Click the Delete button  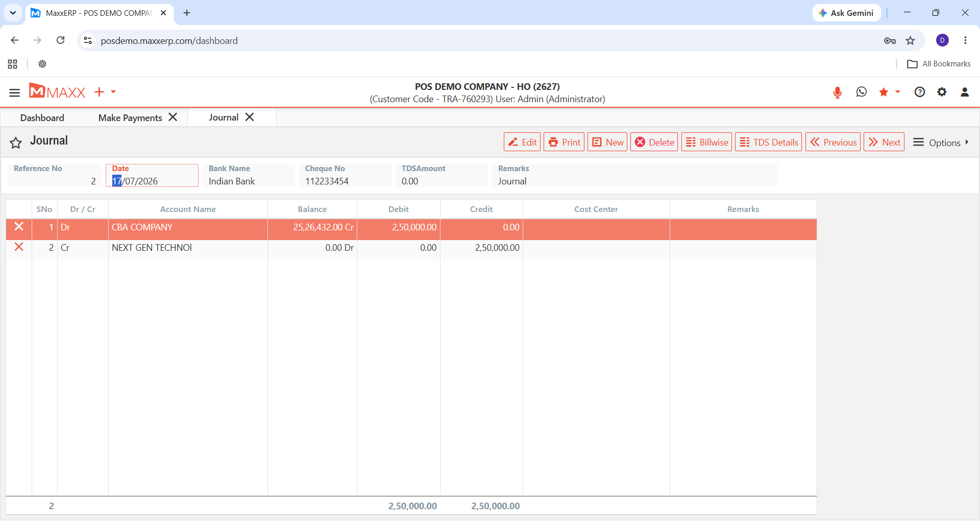[654, 142]
